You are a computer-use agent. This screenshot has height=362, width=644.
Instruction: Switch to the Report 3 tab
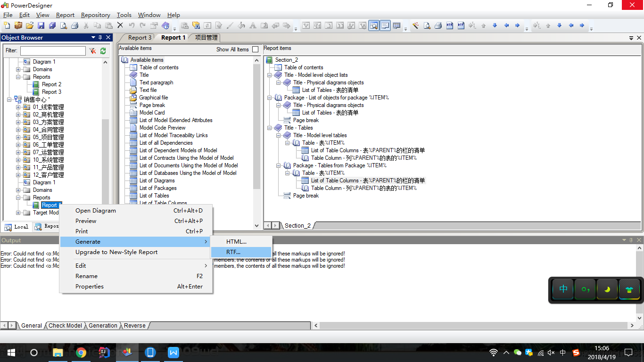(140, 38)
